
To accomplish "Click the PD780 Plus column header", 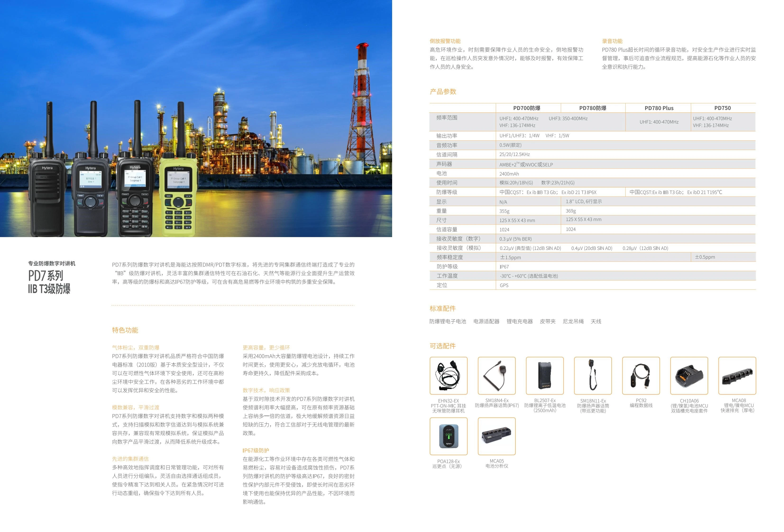I will click(659, 108).
